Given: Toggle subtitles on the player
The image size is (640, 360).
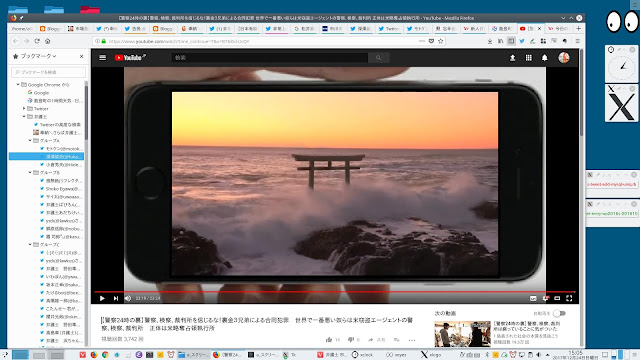Looking at the screenshot, I should point(533,298).
